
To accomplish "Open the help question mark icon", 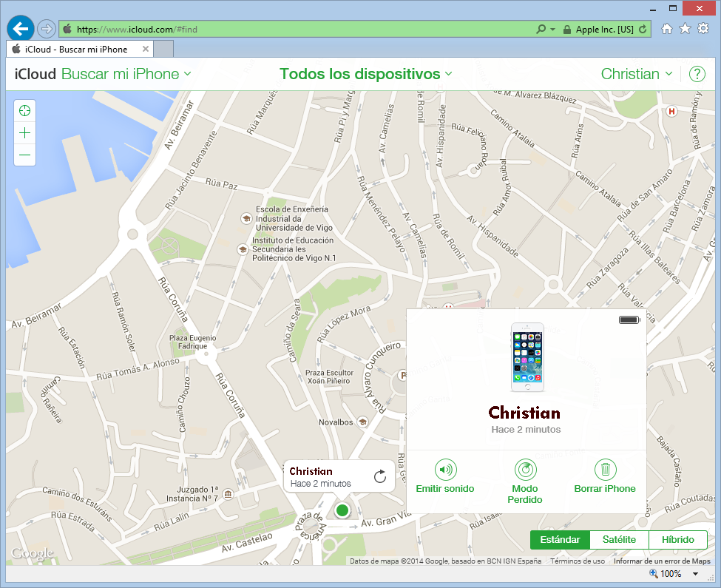I will coord(697,74).
